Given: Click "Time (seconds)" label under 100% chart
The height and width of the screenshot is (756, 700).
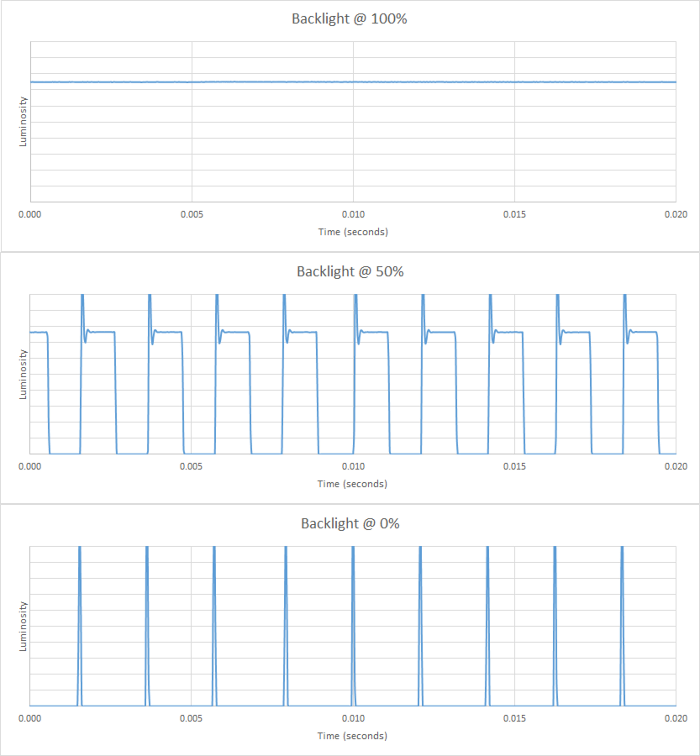Looking at the screenshot, I should [x=353, y=232].
